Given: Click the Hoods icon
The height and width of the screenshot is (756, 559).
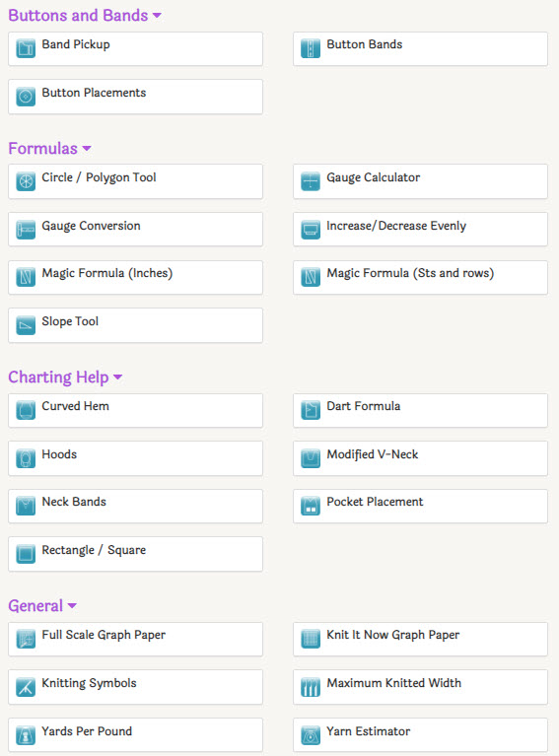Looking at the screenshot, I should click(26, 458).
